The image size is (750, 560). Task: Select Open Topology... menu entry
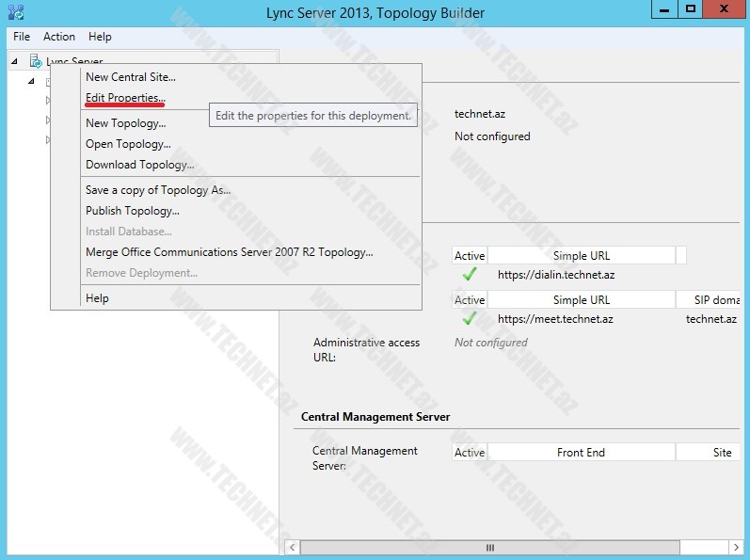click(128, 144)
